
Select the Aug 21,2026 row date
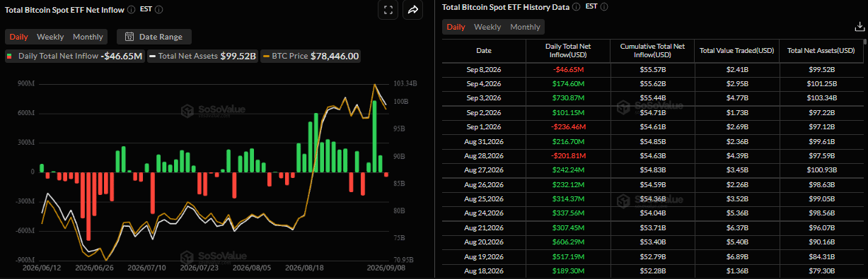pos(484,228)
